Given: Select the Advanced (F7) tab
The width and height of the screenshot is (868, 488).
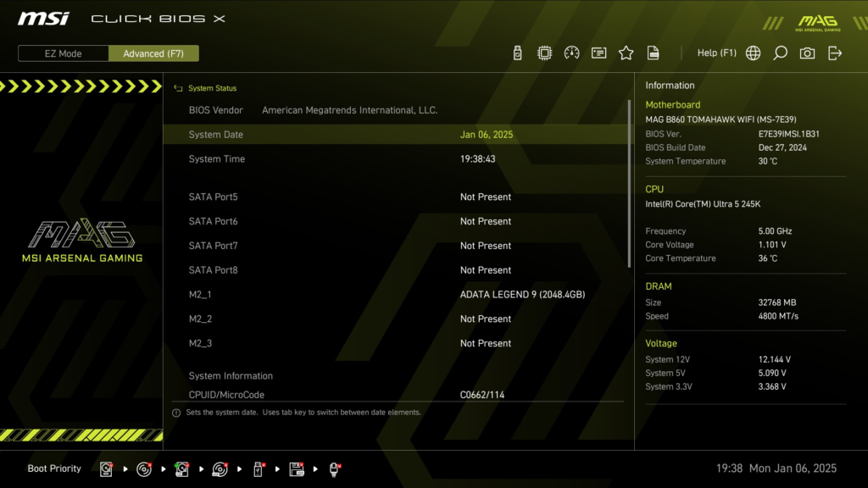Looking at the screenshot, I should point(153,53).
